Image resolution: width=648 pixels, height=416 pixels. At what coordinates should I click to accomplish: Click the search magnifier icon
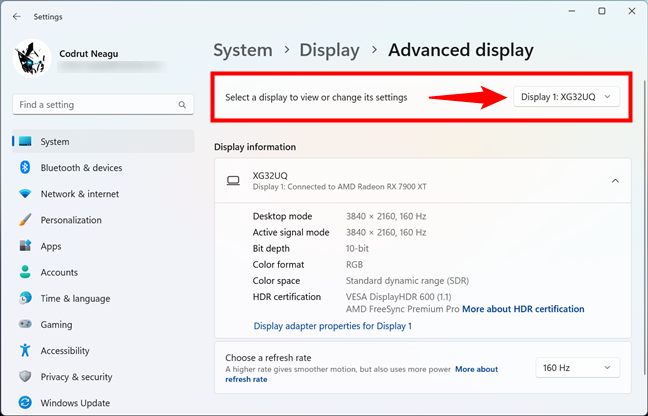182,105
